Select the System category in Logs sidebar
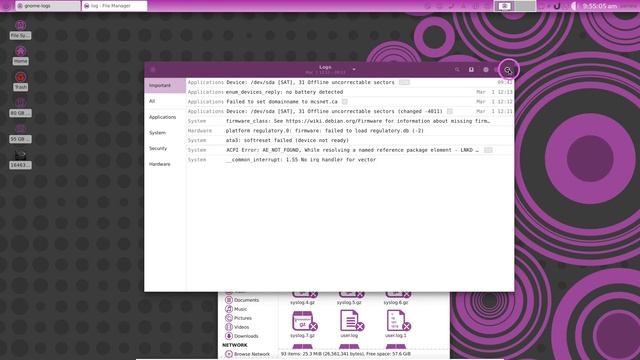 tap(165, 133)
